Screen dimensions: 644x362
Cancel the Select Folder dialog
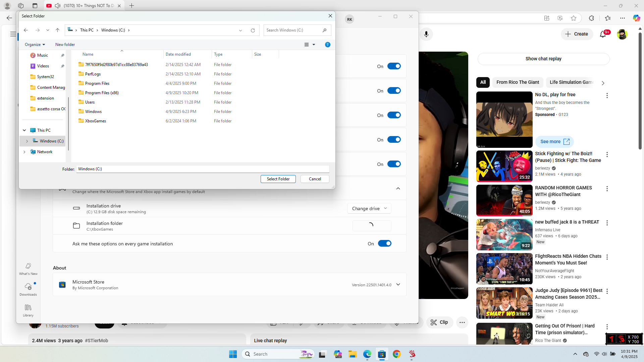[x=315, y=179]
